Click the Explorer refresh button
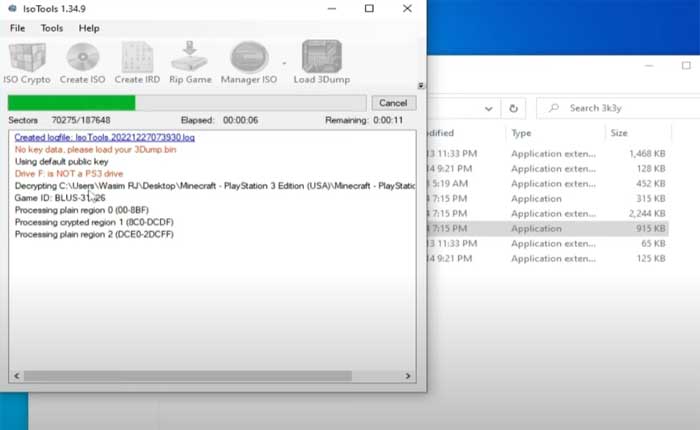Screen dimensions: 700x430 click(x=513, y=108)
